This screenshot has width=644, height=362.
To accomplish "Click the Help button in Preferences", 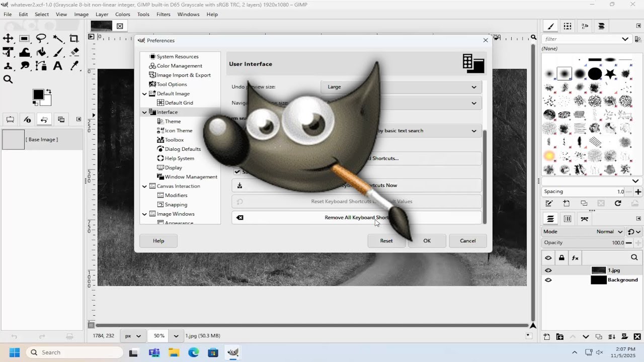I will (158, 241).
